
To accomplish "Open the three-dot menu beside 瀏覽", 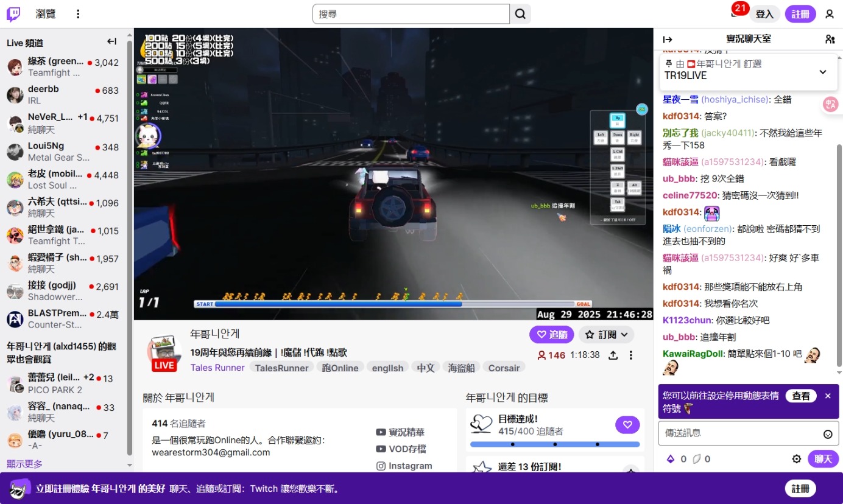I will coord(77,14).
